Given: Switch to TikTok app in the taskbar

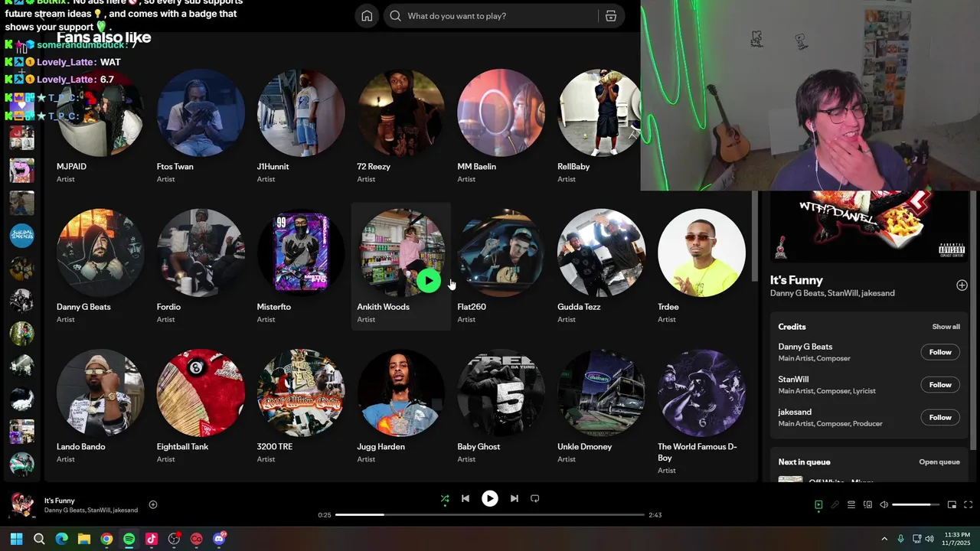Looking at the screenshot, I should click(152, 539).
